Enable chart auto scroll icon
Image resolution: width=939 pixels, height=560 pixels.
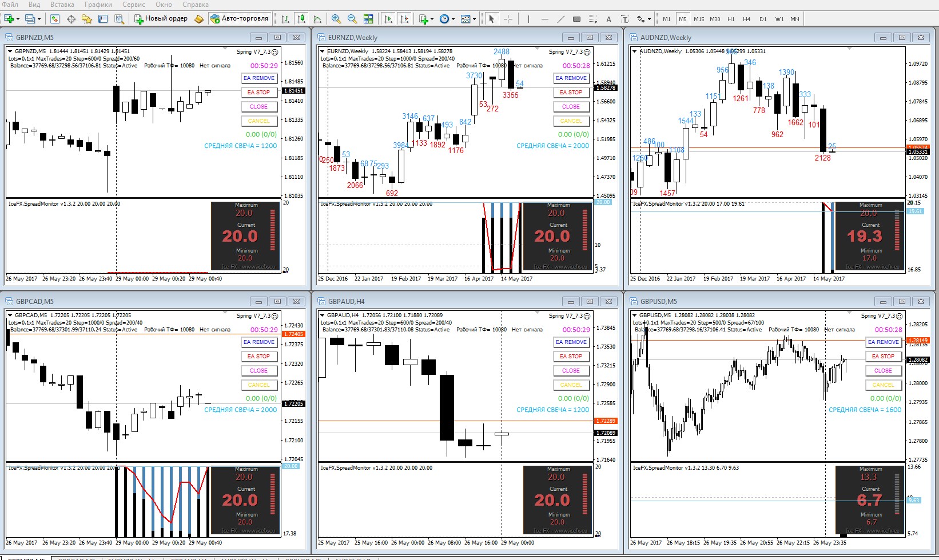(389, 19)
